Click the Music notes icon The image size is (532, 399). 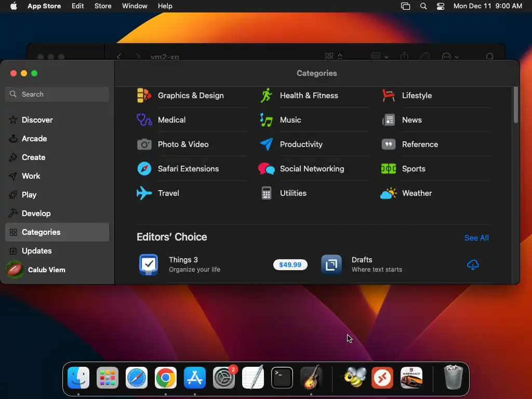click(x=267, y=120)
